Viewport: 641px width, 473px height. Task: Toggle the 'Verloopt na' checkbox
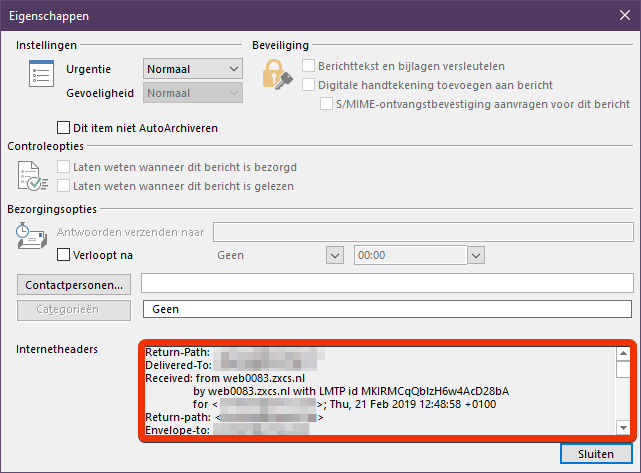[x=65, y=255]
